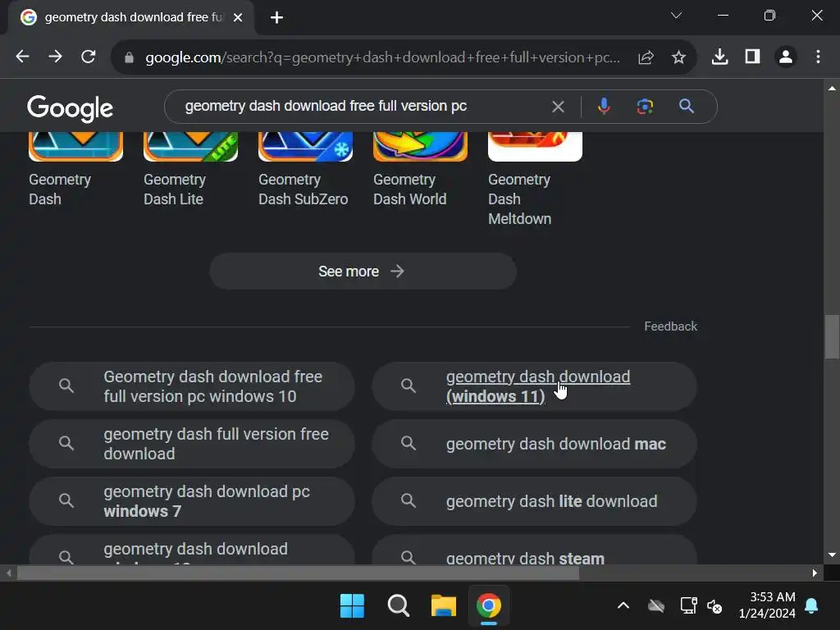This screenshot has width=840, height=630.
Task: Click magnifier icon beside windows 7 suggestion
Action: pyautogui.click(x=66, y=500)
